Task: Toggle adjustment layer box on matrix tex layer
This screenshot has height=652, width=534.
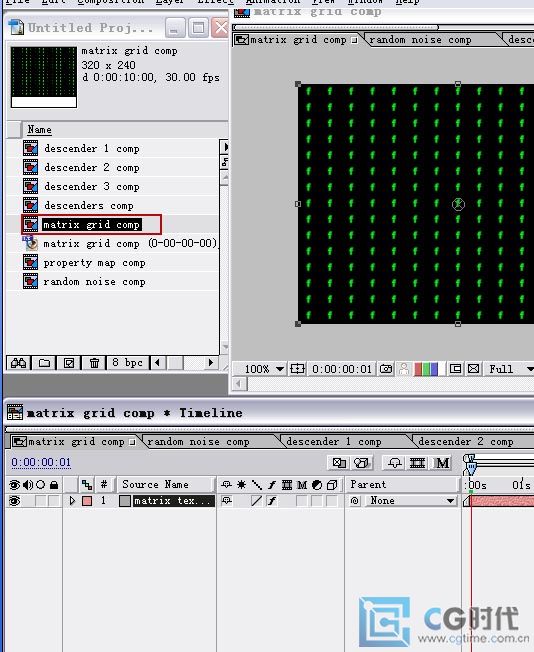Action: point(316,501)
